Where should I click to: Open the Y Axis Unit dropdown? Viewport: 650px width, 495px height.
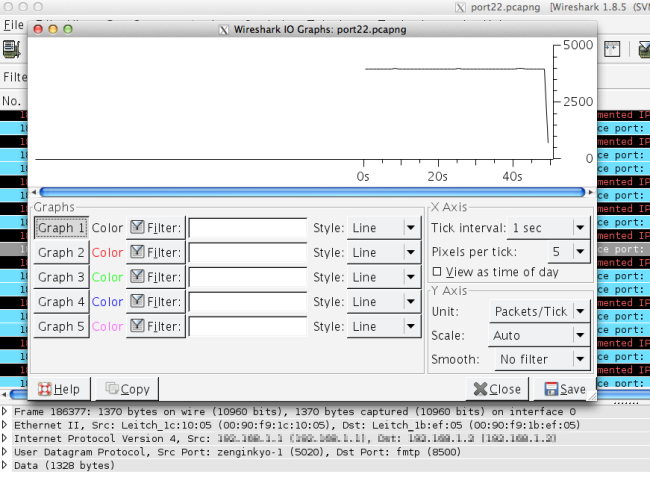point(539,311)
